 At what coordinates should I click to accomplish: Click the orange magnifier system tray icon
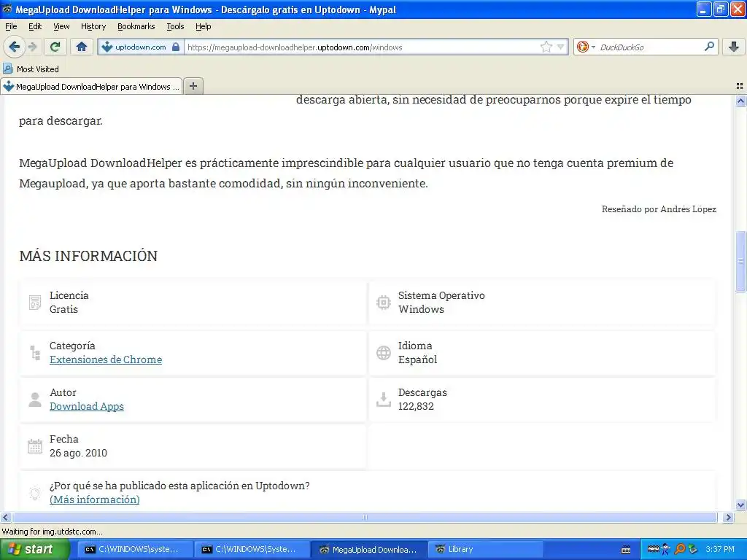[x=680, y=550]
